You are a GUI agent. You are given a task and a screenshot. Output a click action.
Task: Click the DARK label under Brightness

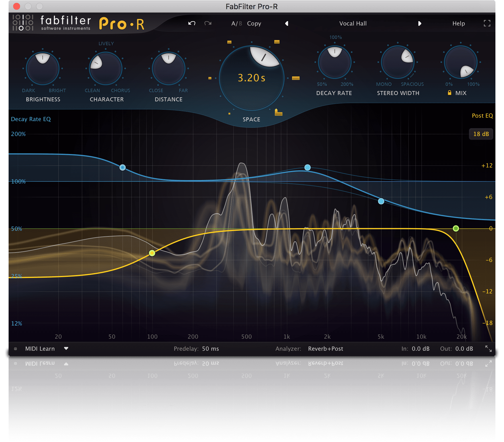pos(29,90)
